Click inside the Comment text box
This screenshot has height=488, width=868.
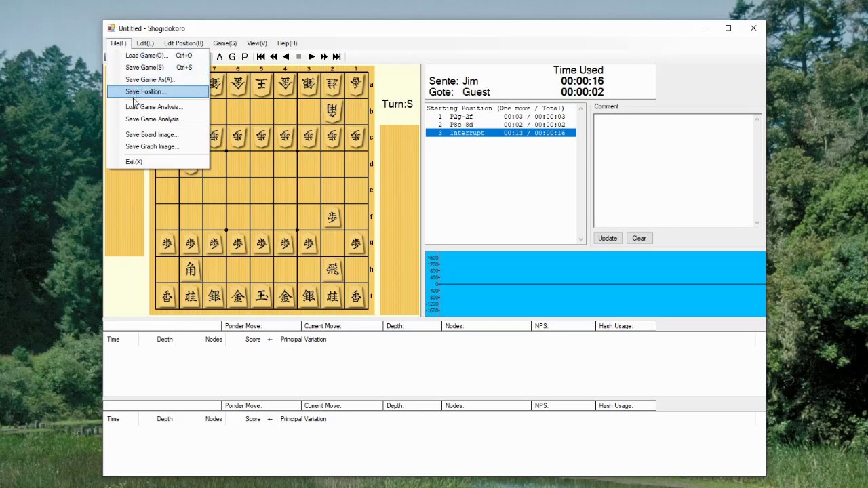tap(673, 170)
